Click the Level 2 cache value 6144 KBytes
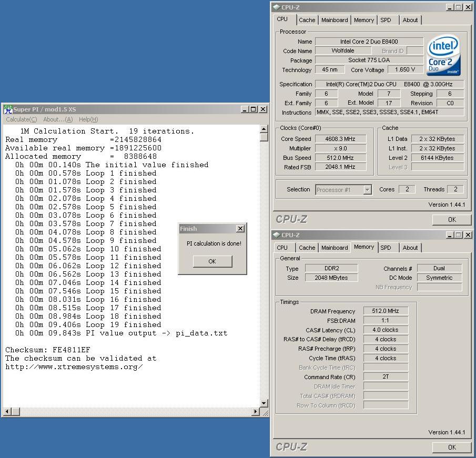The height and width of the screenshot is (458, 476). pyautogui.click(x=438, y=158)
